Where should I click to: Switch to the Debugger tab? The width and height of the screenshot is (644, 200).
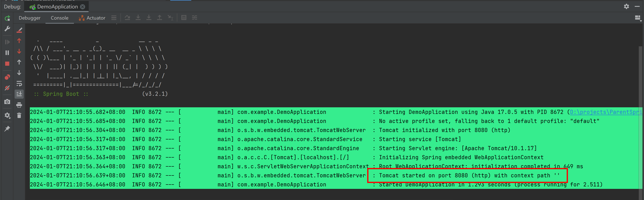pyautogui.click(x=29, y=18)
